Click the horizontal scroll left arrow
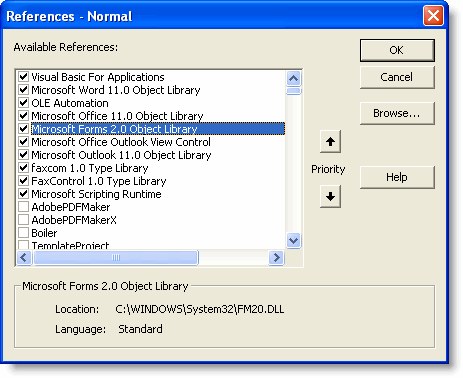The image size is (463, 378). [24, 257]
